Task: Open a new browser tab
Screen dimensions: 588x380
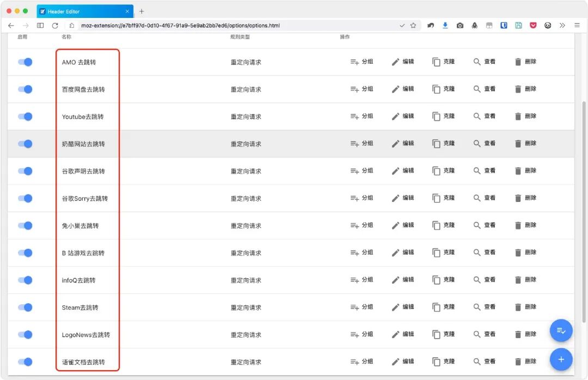Action: [142, 11]
